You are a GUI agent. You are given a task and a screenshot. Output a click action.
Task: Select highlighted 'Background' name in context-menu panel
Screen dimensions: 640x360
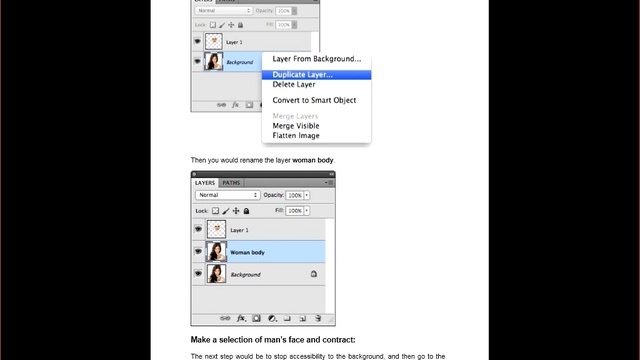pyautogui.click(x=240, y=62)
